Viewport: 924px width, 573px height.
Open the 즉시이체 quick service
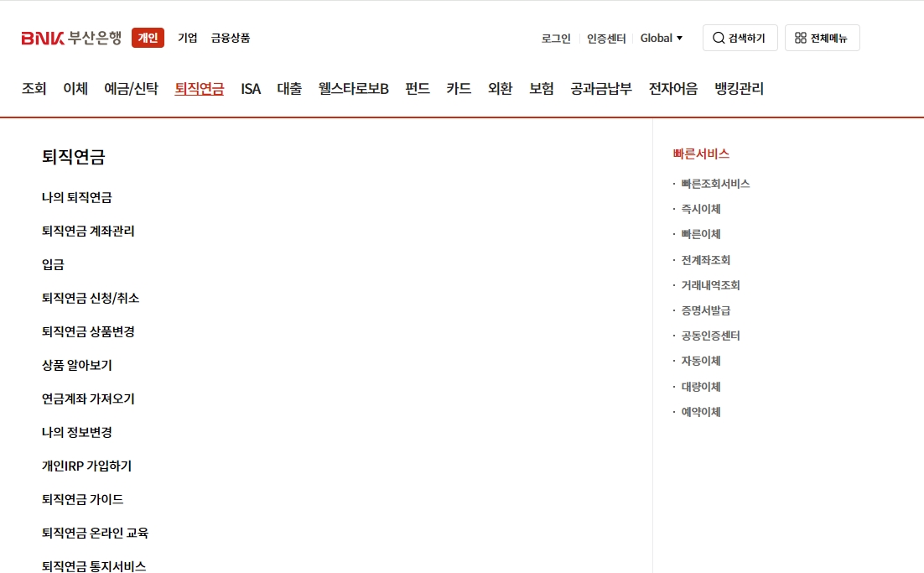(699, 208)
